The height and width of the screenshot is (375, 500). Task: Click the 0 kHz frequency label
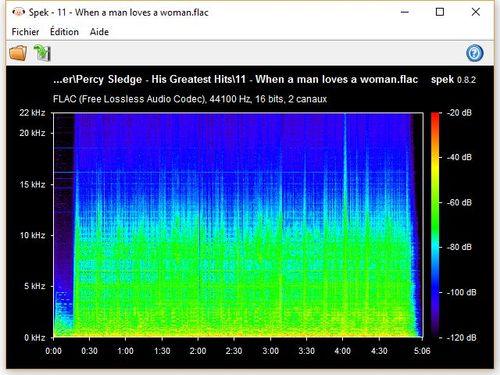34,338
